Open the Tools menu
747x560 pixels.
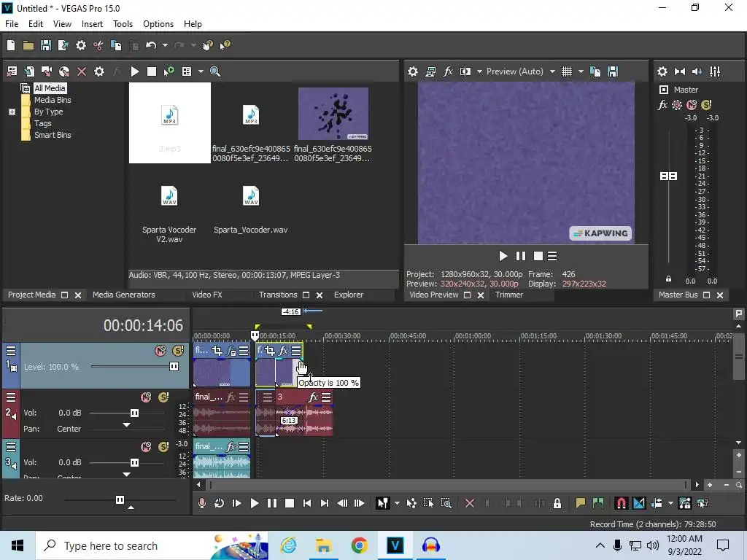[123, 24]
